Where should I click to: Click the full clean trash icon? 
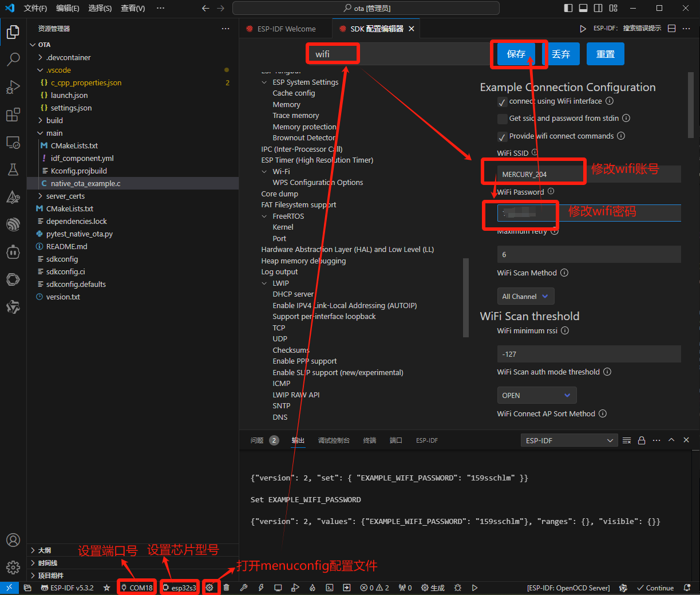pyautogui.click(x=226, y=588)
